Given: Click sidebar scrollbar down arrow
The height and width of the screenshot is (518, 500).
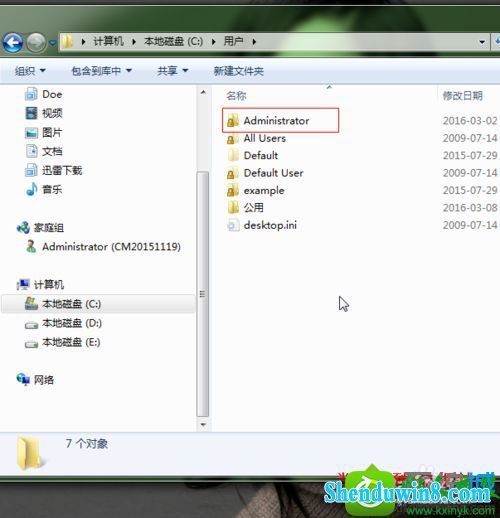Looking at the screenshot, I should pos(203,425).
